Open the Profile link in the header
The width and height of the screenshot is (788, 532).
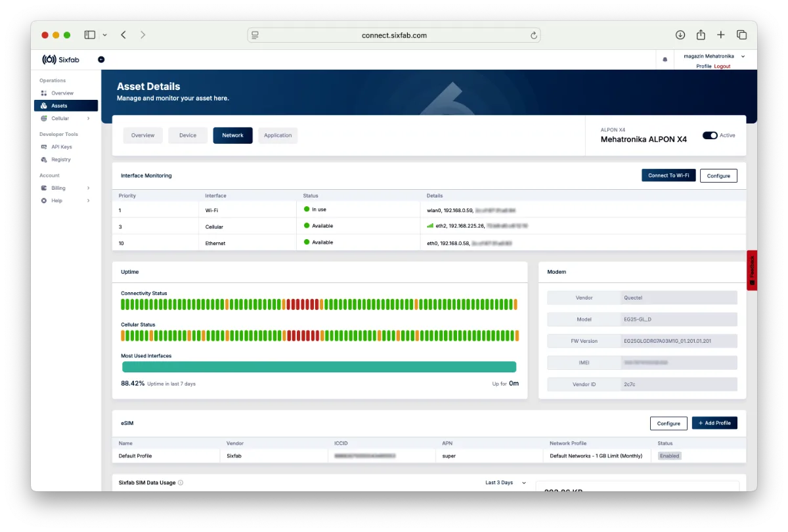pyautogui.click(x=703, y=66)
